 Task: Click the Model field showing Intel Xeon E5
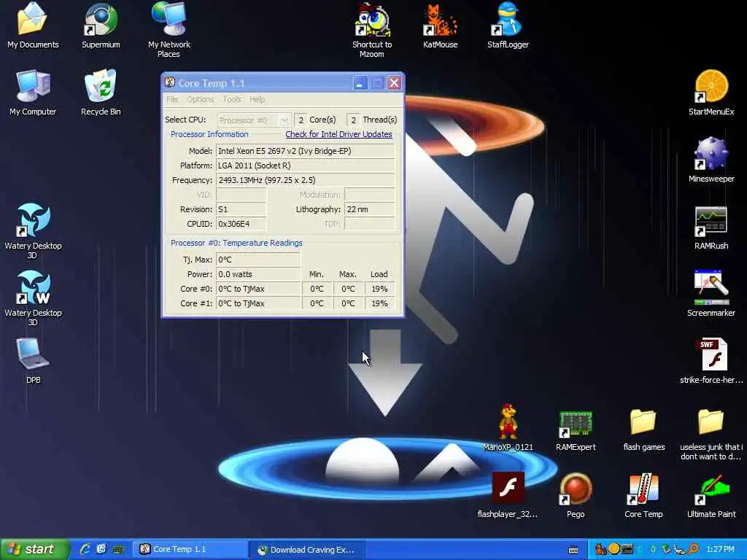306,151
